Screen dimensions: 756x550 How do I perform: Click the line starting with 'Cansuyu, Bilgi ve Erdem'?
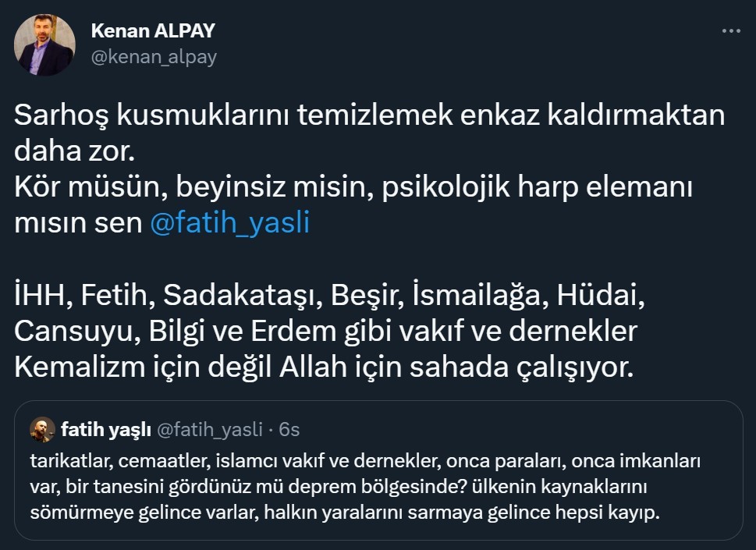325,332
